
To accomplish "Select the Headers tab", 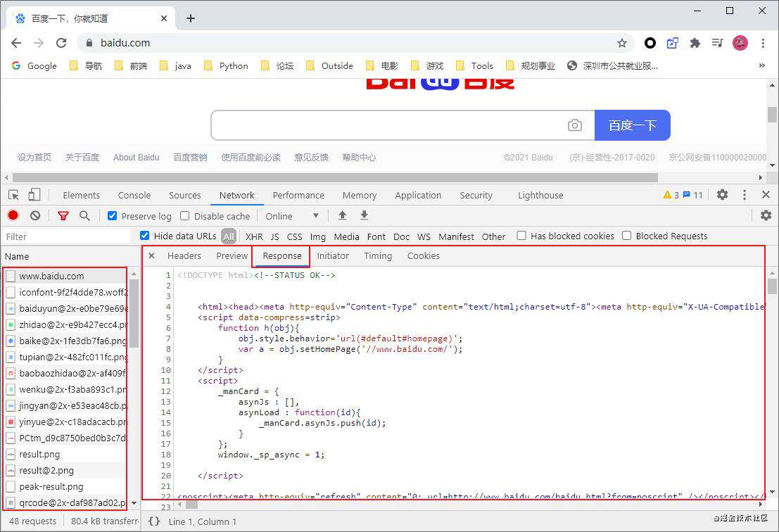I will coord(184,256).
